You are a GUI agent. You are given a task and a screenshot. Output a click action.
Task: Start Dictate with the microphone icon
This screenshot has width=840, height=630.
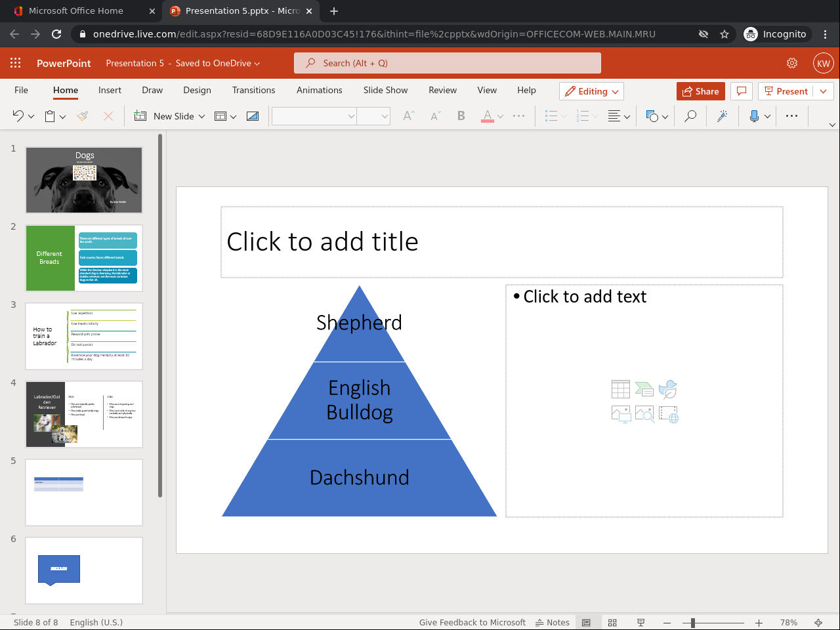754,116
